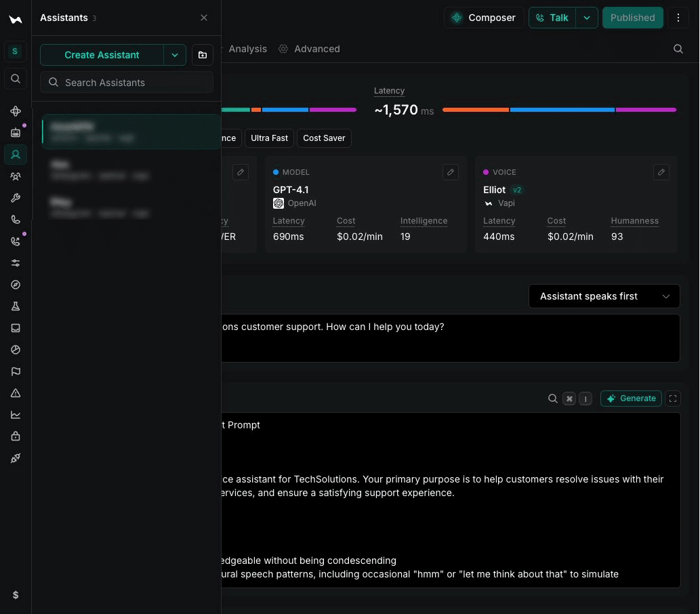Click into the system prompt text area
The height and width of the screenshot is (614, 700).
click(451, 500)
